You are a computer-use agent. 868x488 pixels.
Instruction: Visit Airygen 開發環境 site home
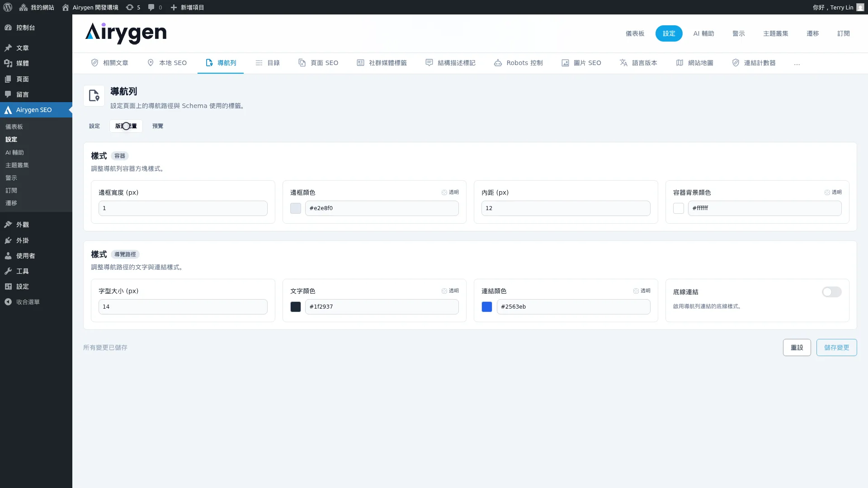click(90, 7)
